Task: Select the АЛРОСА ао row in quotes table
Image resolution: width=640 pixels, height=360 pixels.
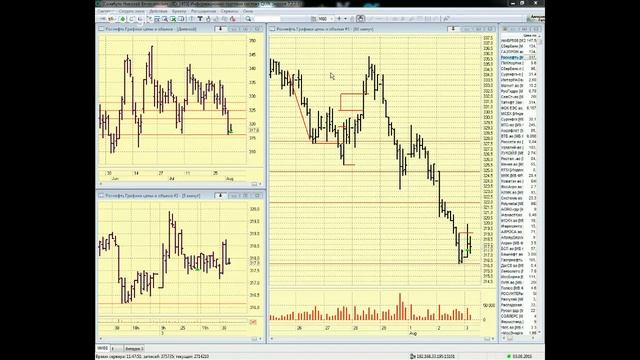Action: [x=518, y=232]
